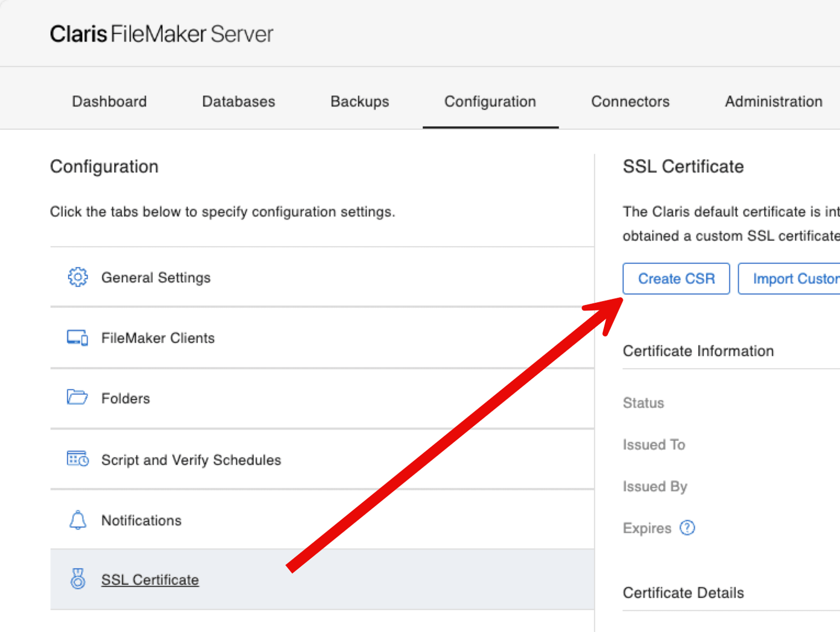Click the Expires label

tap(647, 528)
